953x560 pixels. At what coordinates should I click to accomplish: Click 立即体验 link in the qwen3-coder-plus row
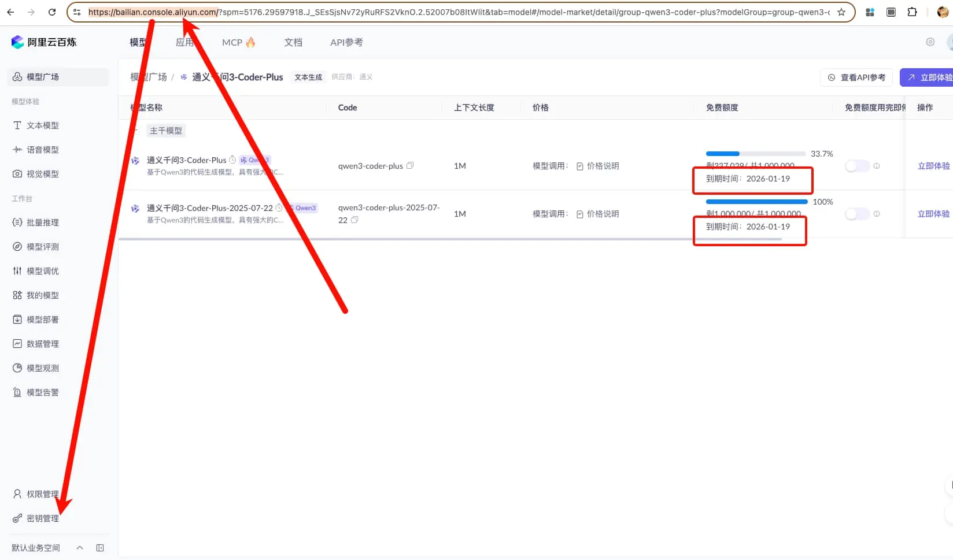point(933,166)
